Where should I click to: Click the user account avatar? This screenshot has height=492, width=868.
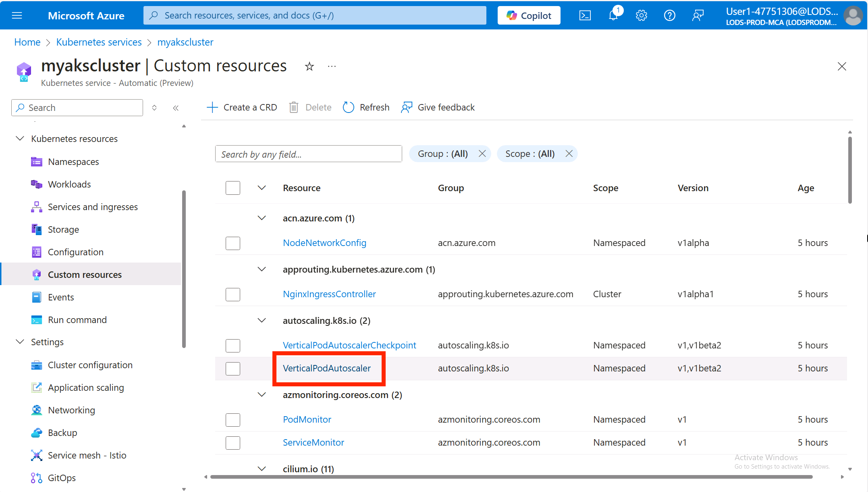(x=853, y=16)
